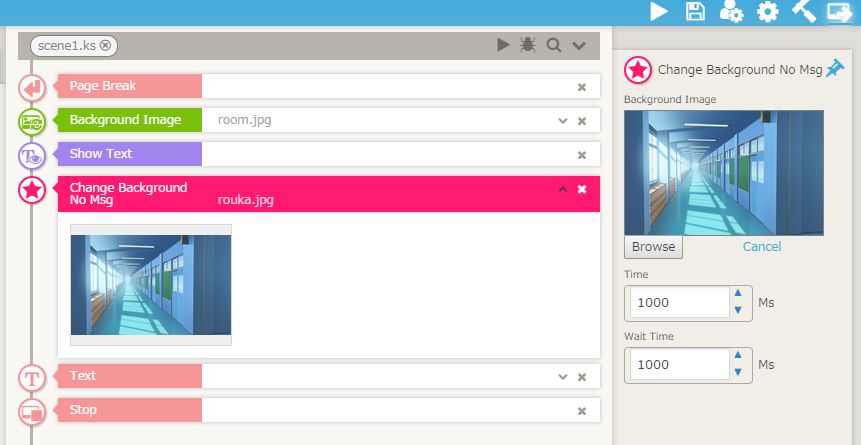Save the project with floppy disk icon

695,12
